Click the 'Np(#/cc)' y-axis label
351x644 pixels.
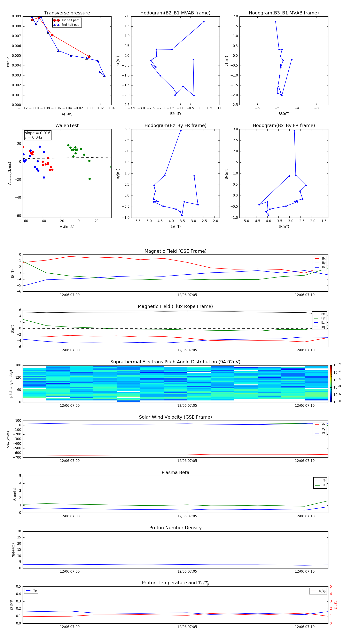coord(13,550)
